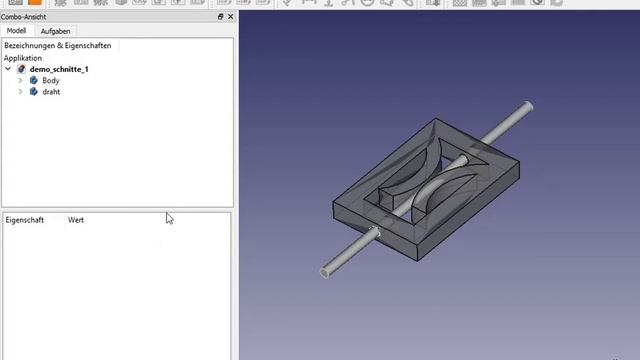This screenshot has height=360, width=640.
Task: Click the Applikation root entry
Action: (23, 58)
